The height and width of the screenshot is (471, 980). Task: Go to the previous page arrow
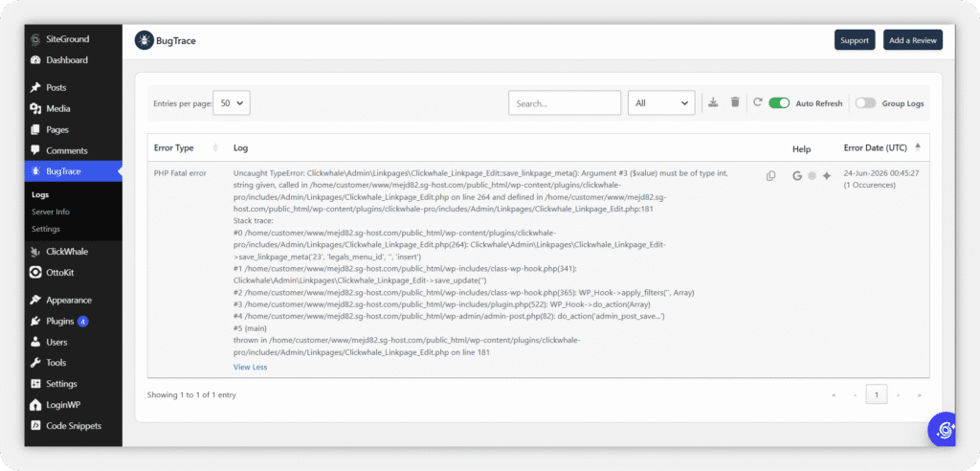tap(855, 395)
